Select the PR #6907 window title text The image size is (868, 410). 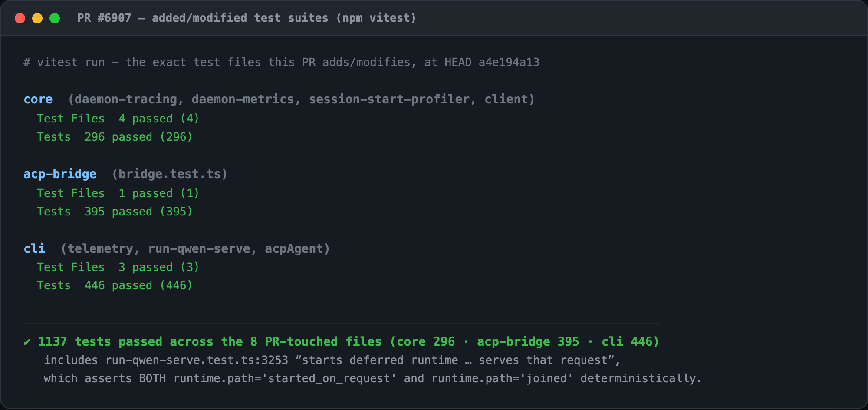click(x=247, y=18)
